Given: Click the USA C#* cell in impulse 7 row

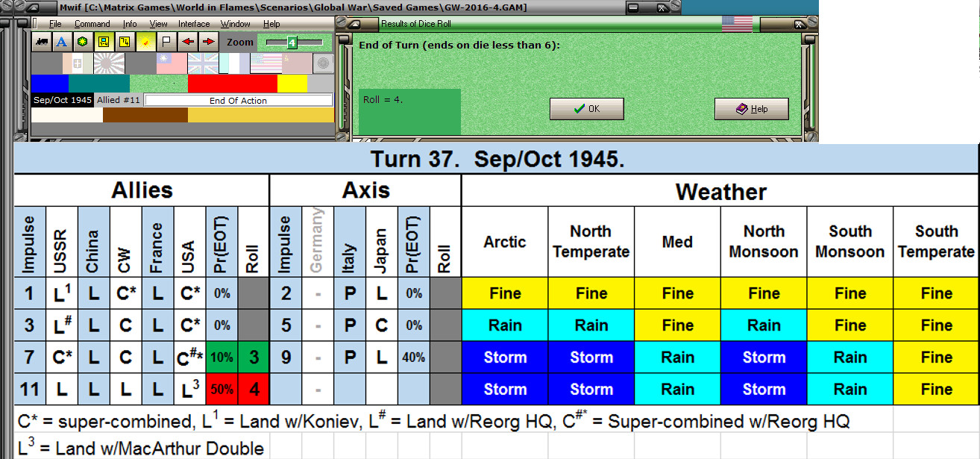Looking at the screenshot, I should coord(189,357).
